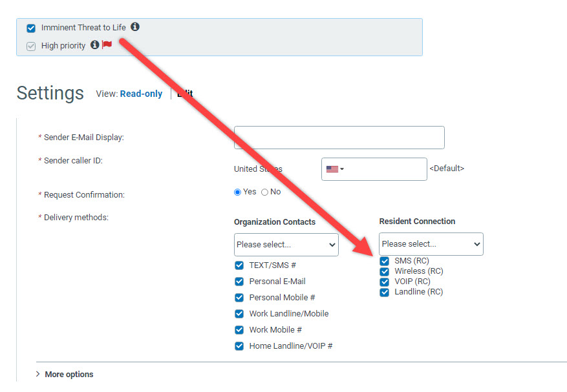
Task: Disable the Wireless (RC) option
Action: pos(385,271)
